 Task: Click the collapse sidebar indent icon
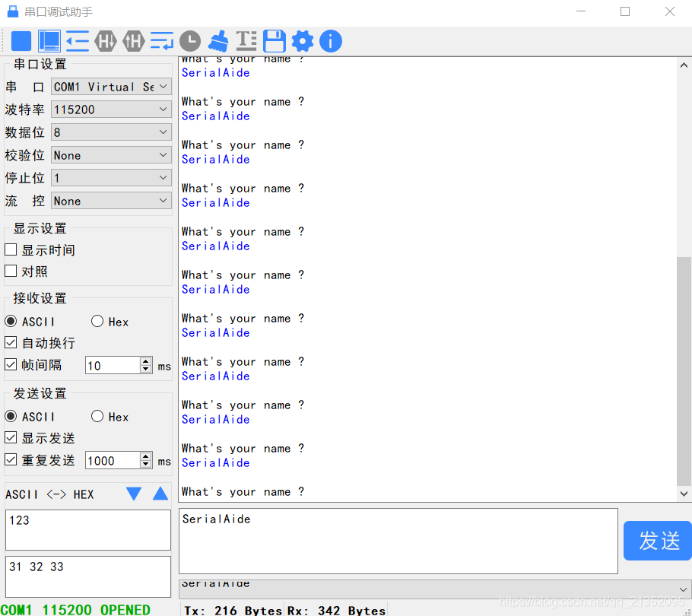click(x=78, y=42)
